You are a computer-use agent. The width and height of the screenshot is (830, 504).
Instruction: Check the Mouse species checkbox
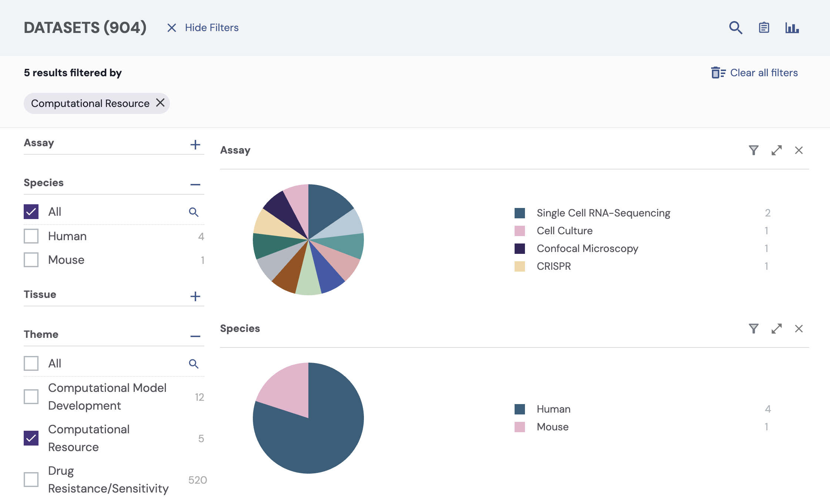(31, 260)
